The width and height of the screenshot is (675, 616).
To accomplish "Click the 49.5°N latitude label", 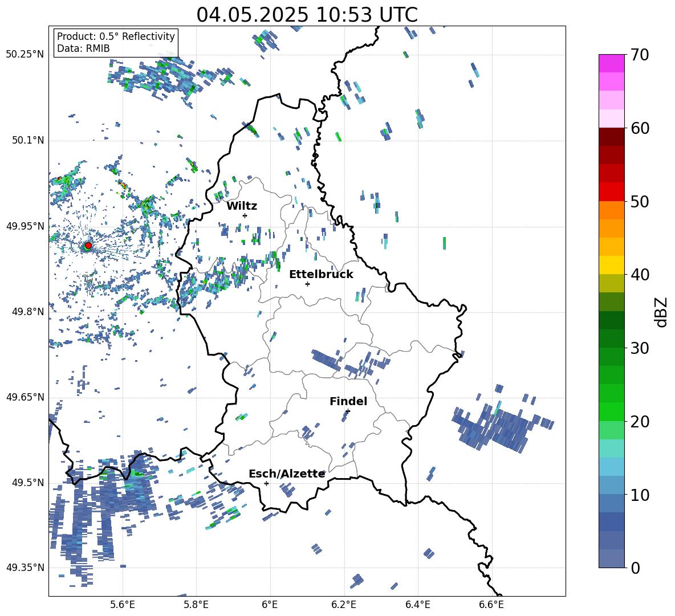I will (28, 482).
